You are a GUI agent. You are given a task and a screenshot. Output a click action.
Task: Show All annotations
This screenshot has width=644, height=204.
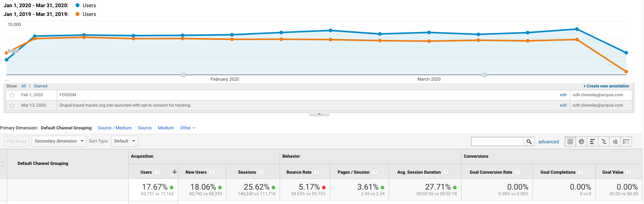coord(24,86)
